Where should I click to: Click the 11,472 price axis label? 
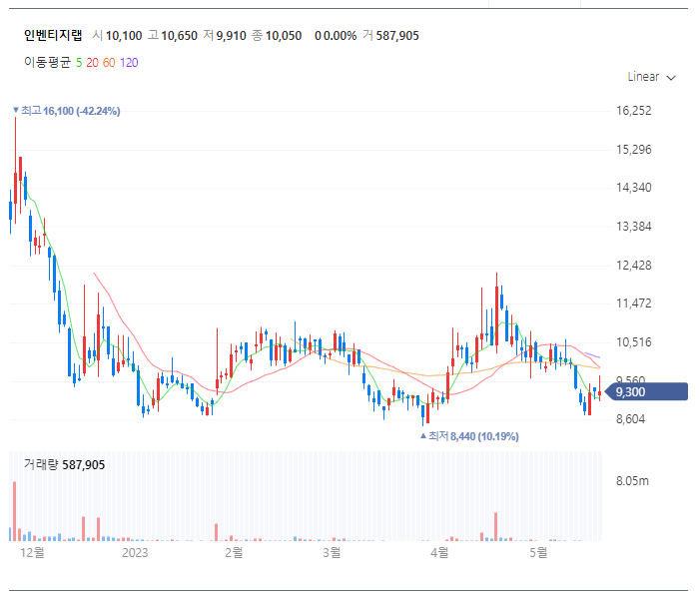point(634,303)
